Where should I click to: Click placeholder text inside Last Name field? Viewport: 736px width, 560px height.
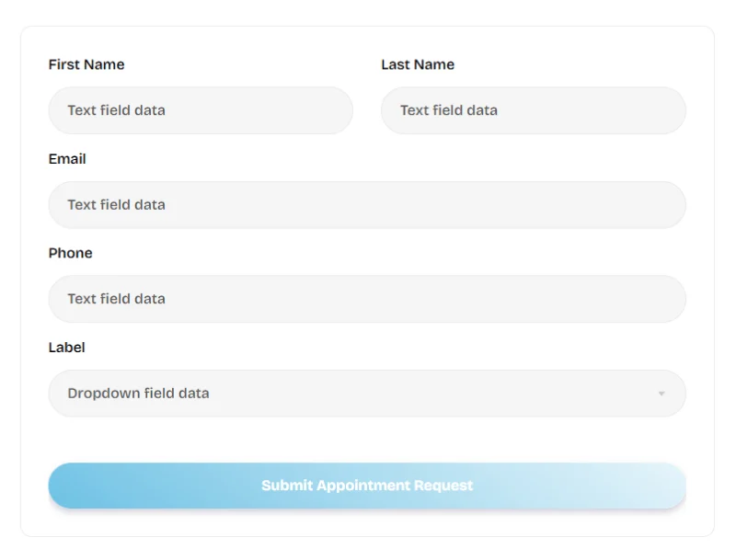point(449,110)
